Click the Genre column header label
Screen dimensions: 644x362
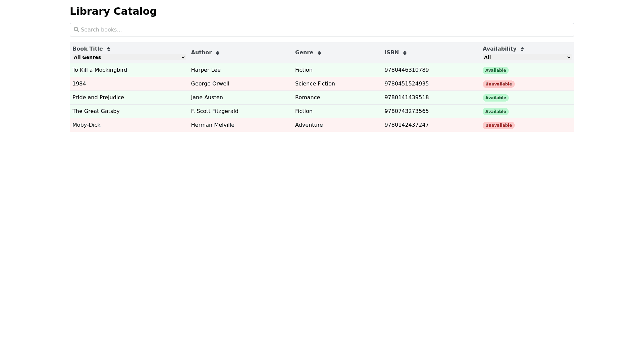[304, 53]
